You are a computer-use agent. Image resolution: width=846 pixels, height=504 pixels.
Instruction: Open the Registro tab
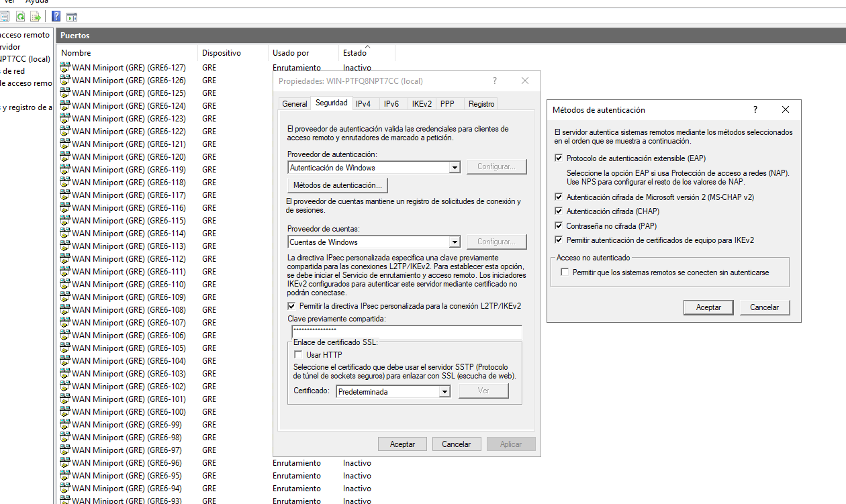coord(481,104)
